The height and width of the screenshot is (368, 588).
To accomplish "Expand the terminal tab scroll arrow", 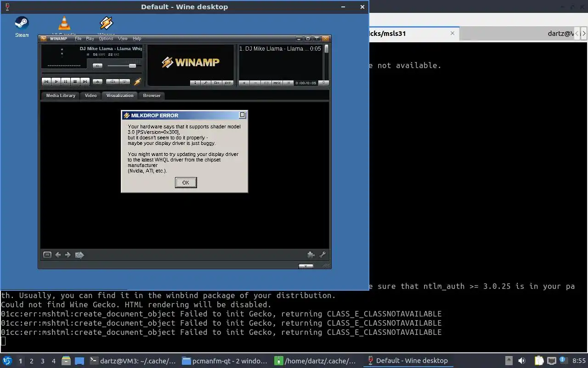I will tap(584, 33).
